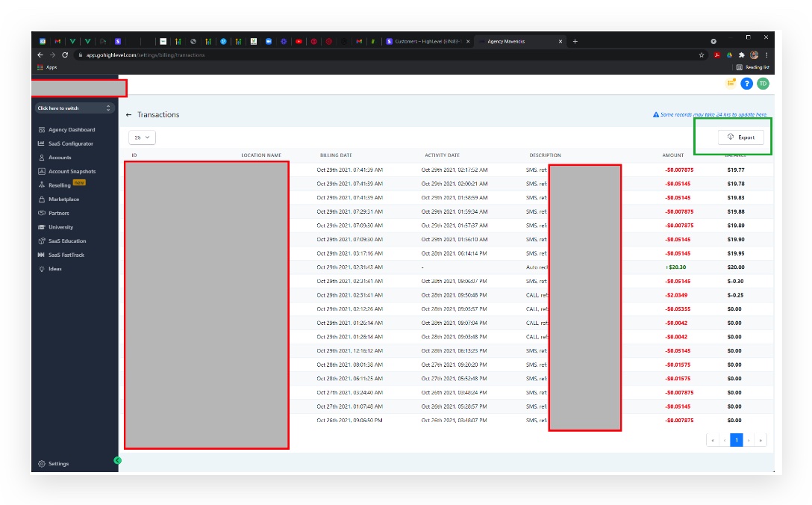Go back using the Transactions back arrow

click(128, 114)
